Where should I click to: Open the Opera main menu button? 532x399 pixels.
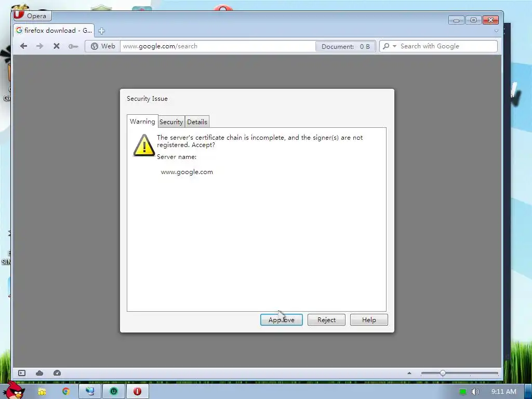pos(32,16)
